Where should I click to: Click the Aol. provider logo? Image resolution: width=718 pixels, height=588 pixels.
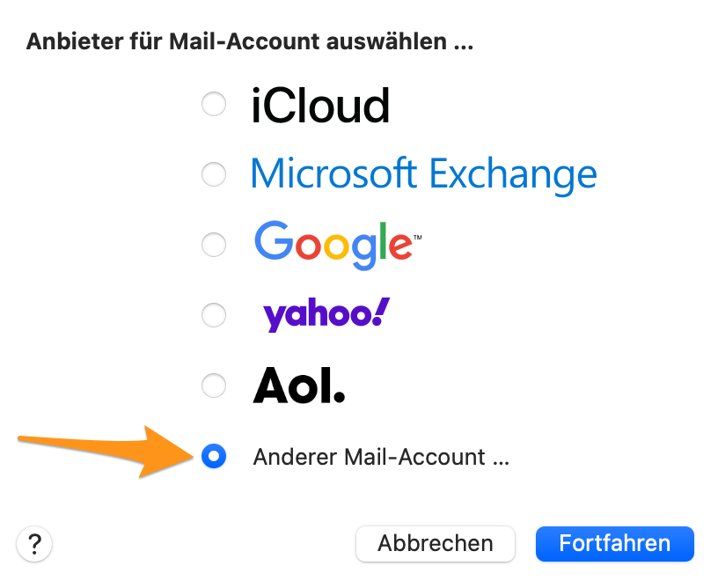[x=298, y=386]
